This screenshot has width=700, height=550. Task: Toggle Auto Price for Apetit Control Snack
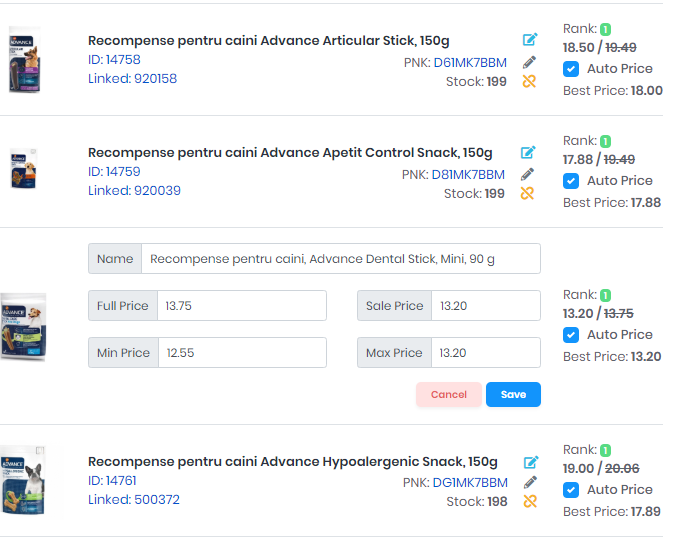(x=571, y=181)
